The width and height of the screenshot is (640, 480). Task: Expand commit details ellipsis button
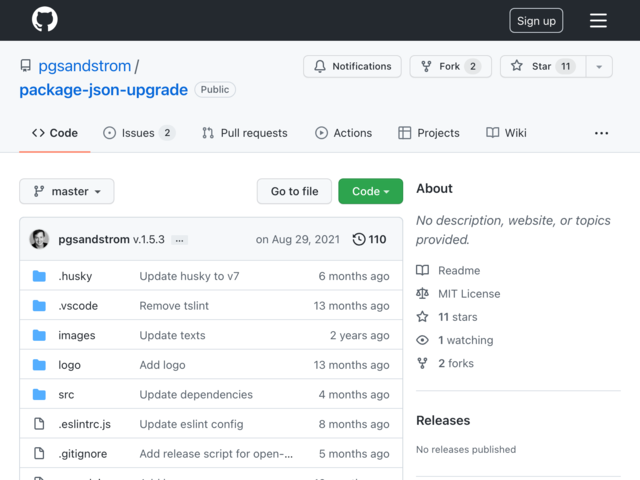point(179,240)
